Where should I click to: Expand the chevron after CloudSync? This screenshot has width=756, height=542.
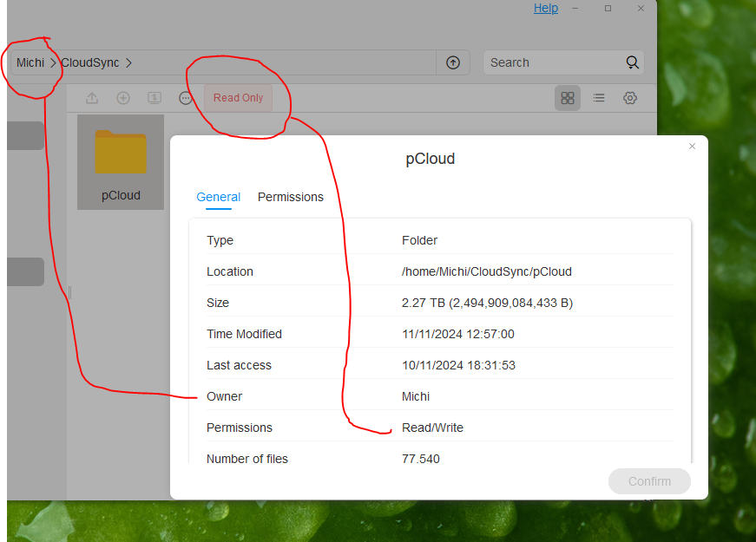click(x=128, y=62)
